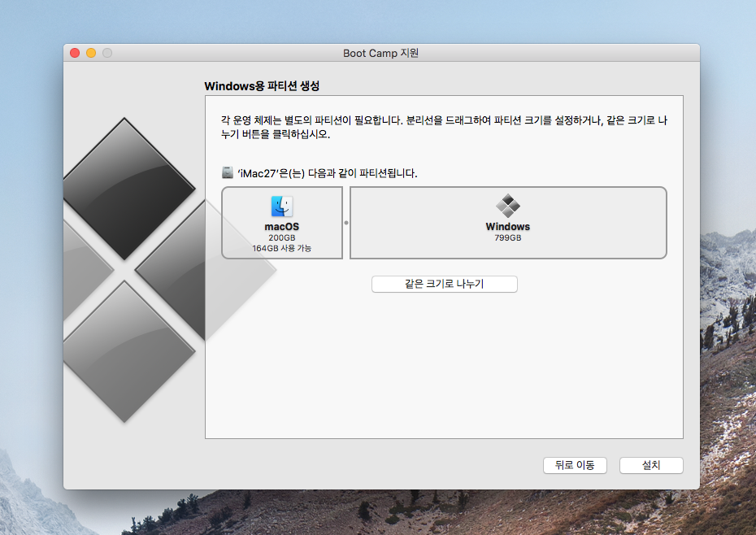
Task: Click the iMac27 partition description text
Action: (327, 172)
